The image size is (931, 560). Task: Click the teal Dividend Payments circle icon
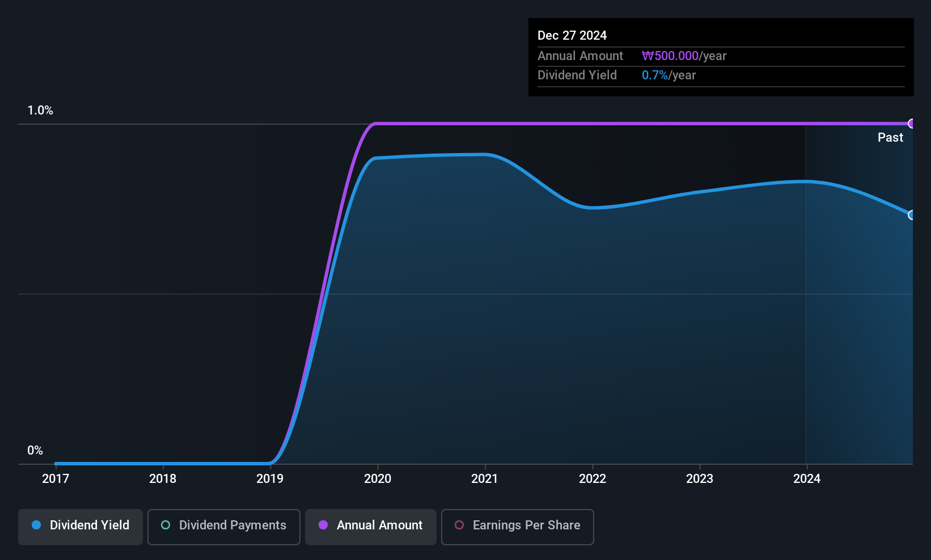(166, 525)
